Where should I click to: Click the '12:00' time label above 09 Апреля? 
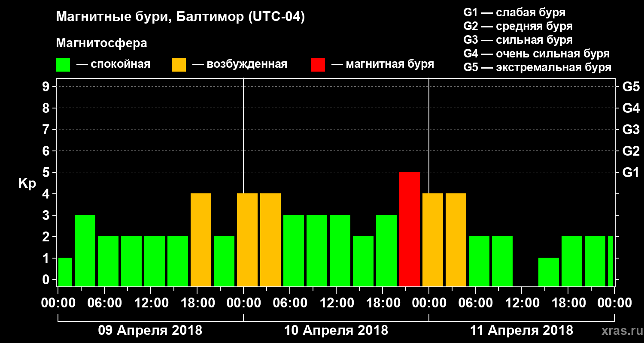(x=151, y=303)
